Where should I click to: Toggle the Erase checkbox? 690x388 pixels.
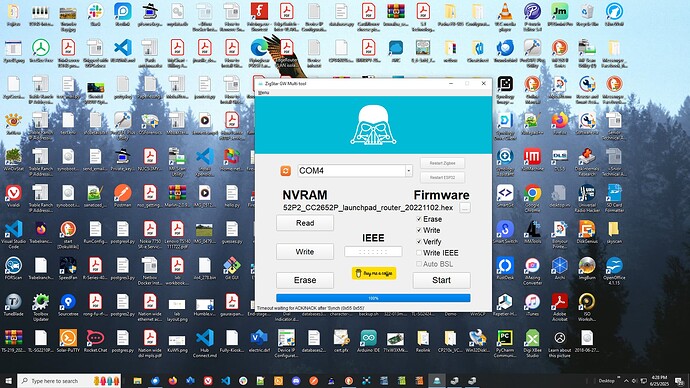tap(419, 219)
